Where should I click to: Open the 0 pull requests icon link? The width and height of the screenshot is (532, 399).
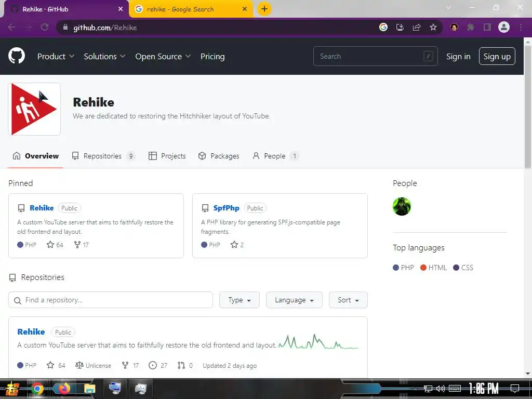click(185, 365)
